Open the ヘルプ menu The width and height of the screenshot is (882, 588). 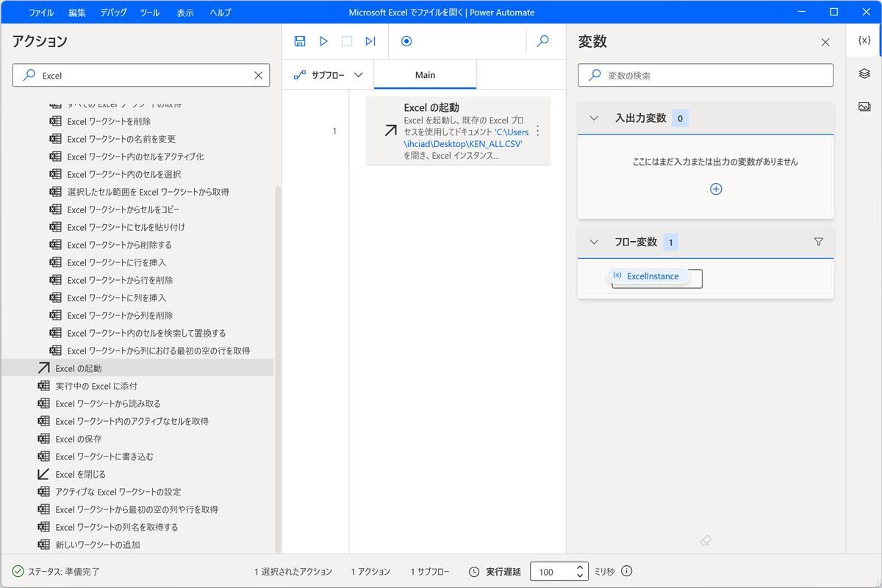[220, 12]
